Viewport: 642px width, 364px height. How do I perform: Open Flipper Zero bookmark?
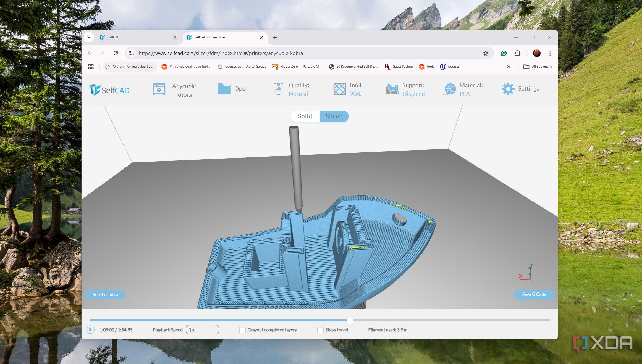click(x=297, y=67)
